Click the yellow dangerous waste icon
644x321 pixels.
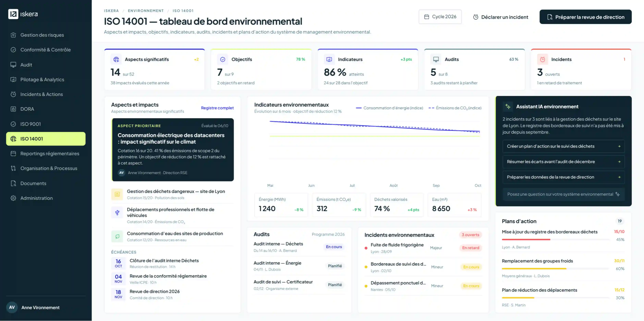click(x=117, y=194)
